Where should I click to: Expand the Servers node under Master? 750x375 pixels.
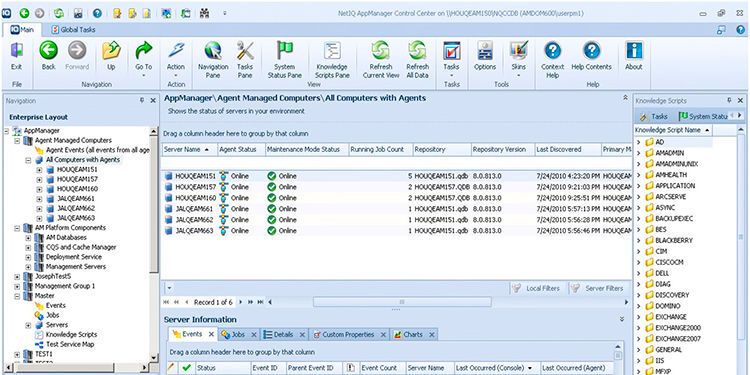28,325
